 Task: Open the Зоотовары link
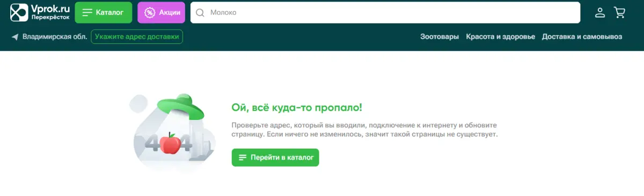(x=440, y=37)
